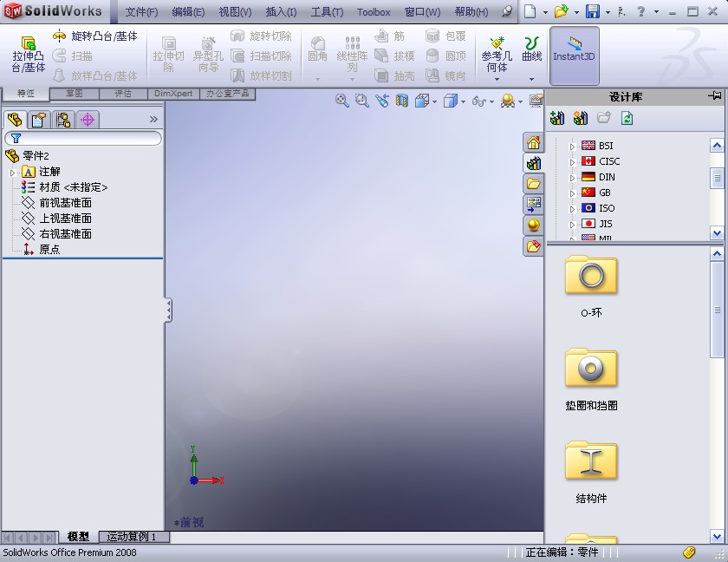Image resolution: width=728 pixels, height=562 pixels.
Task: Expand the ISO standard in design library
Action: pyautogui.click(x=573, y=208)
